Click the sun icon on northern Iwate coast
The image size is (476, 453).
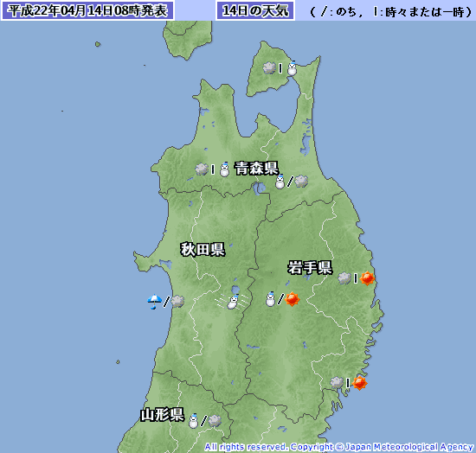(x=367, y=278)
